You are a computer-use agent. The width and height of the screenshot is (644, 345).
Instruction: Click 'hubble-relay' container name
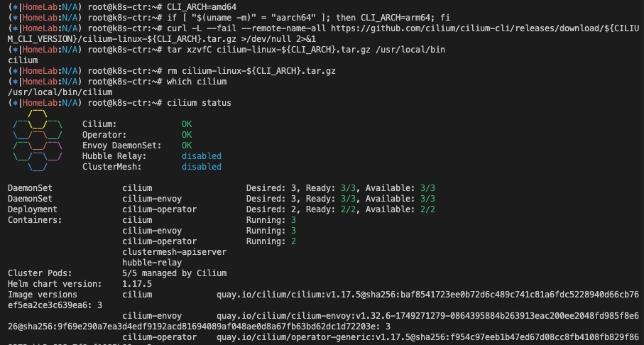click(x=152, y=263)
